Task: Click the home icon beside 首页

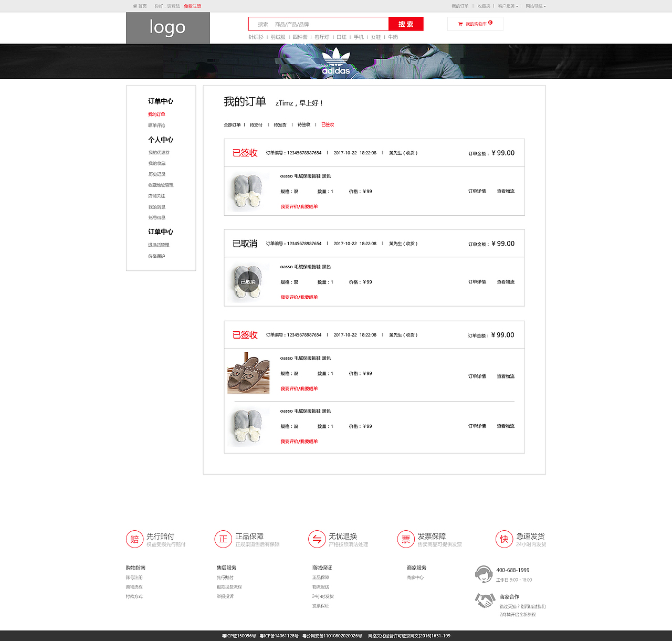Action: pos(135,6)
